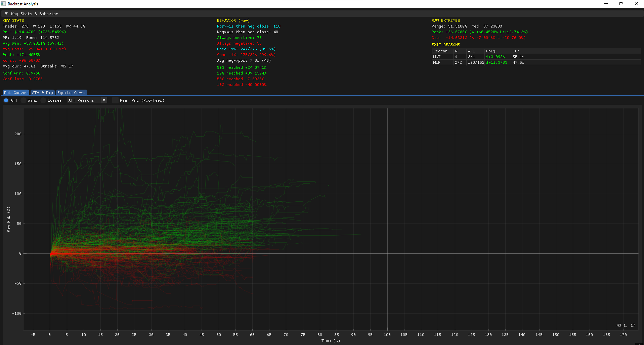The height and width of the screenshot is (345, 644).
Task: Click the Backtest Analysis title bar icon
Action: (x=3, y=4)
